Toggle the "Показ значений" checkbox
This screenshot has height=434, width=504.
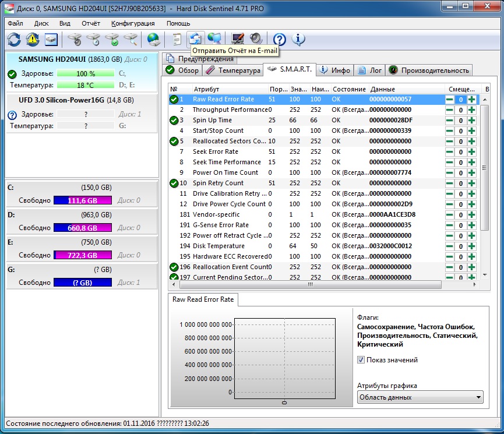coord(361,360)
